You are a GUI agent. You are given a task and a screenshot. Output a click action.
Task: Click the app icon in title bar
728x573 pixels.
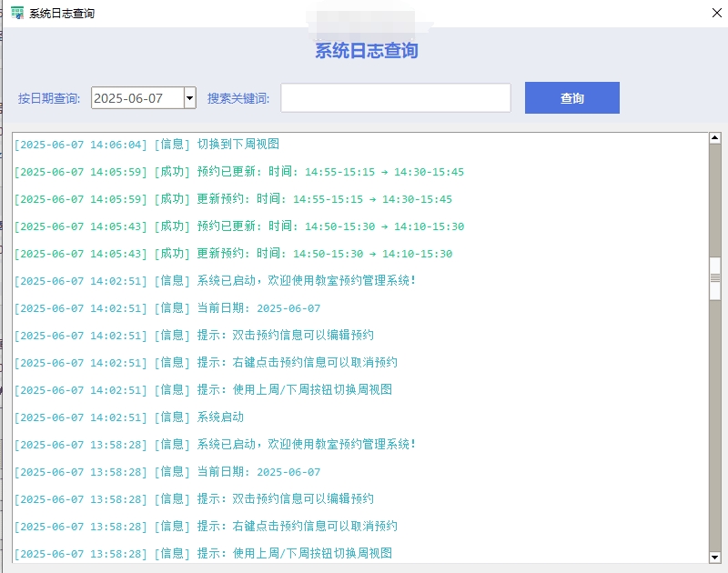(16, 14)
